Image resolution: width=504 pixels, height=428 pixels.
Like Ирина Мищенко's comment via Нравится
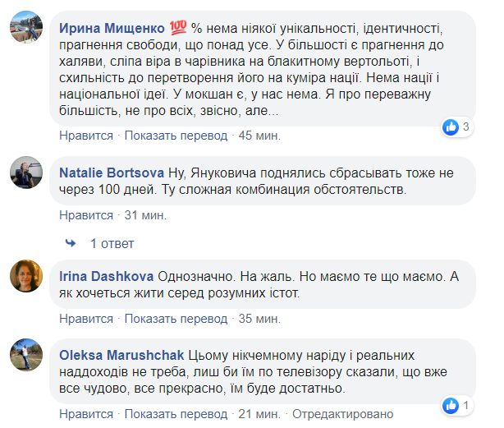click(x=86, y=136)
